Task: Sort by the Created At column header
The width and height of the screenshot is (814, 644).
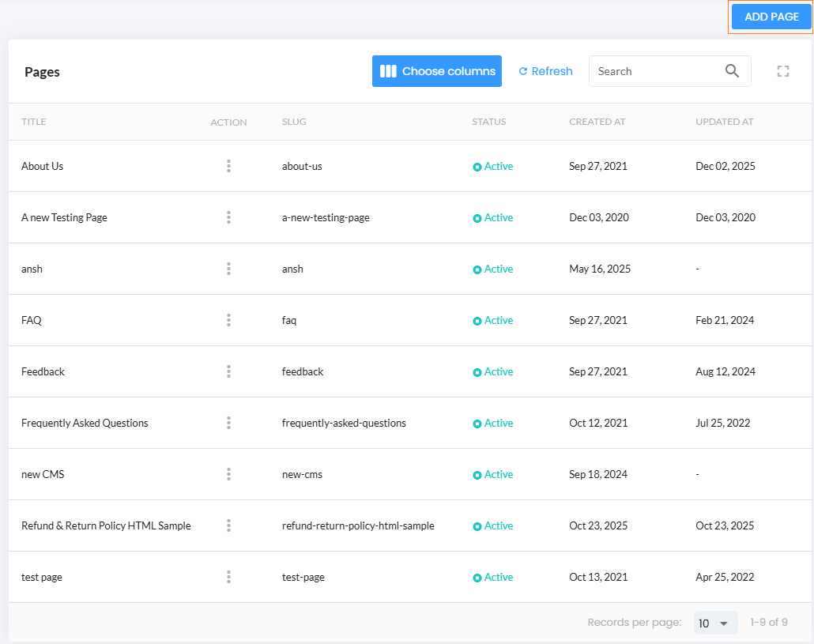Action: pos(597,122)
